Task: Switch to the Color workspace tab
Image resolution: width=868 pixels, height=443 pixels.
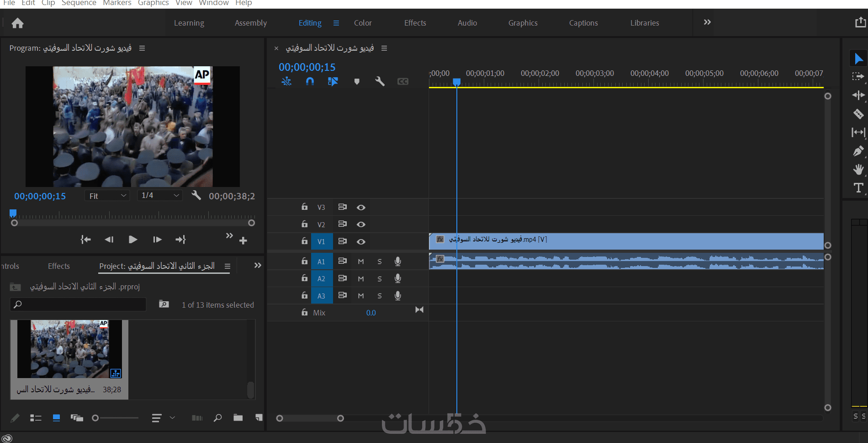Action: 363,23
